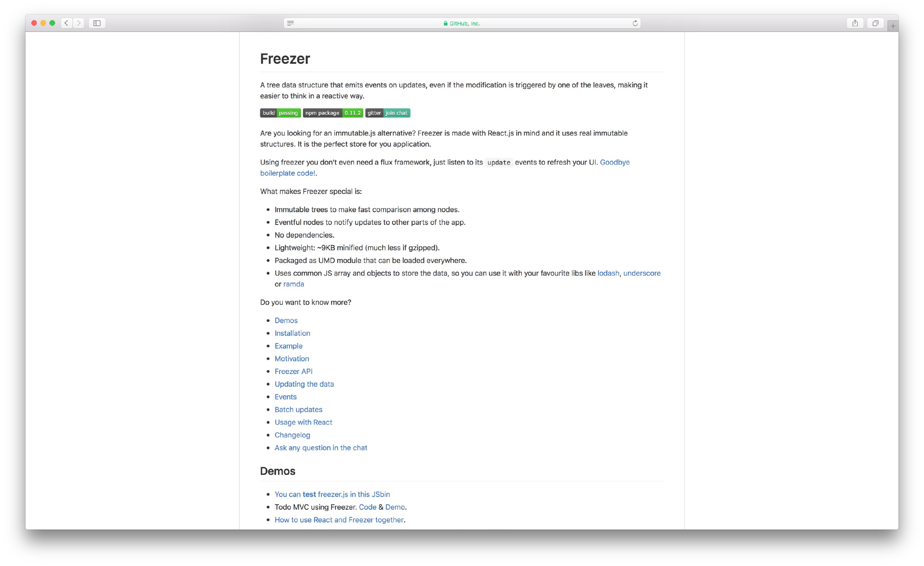Open the Share menu icon

pyautogui.click(x=855, y=23)
